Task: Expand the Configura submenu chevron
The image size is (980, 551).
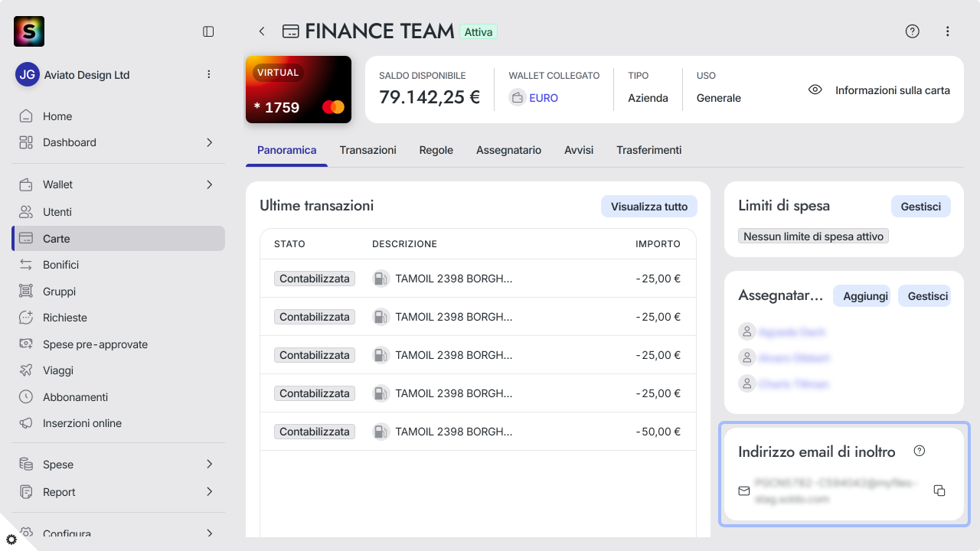Action: (x=209, y=533)
